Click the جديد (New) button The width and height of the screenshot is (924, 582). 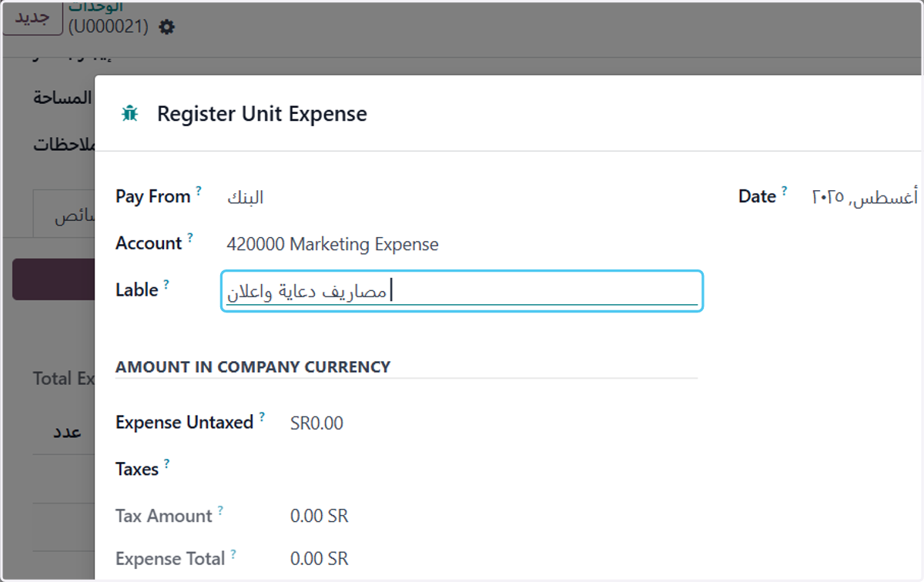(x=32, y=18)
